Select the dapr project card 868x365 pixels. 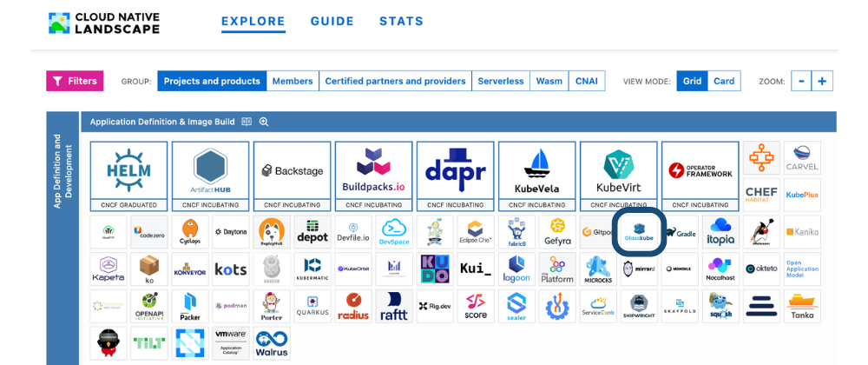[x=455, y=176]
